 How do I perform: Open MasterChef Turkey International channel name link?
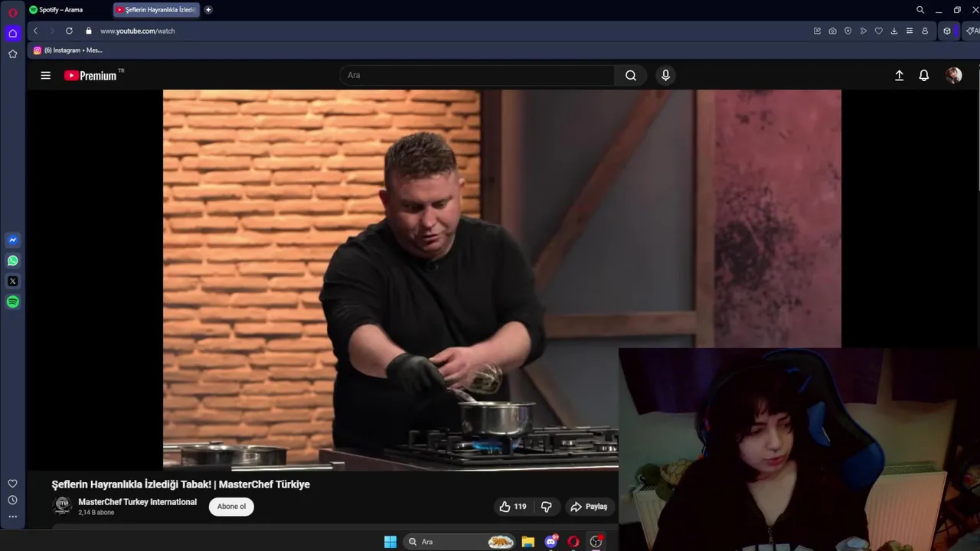[137, 502]
